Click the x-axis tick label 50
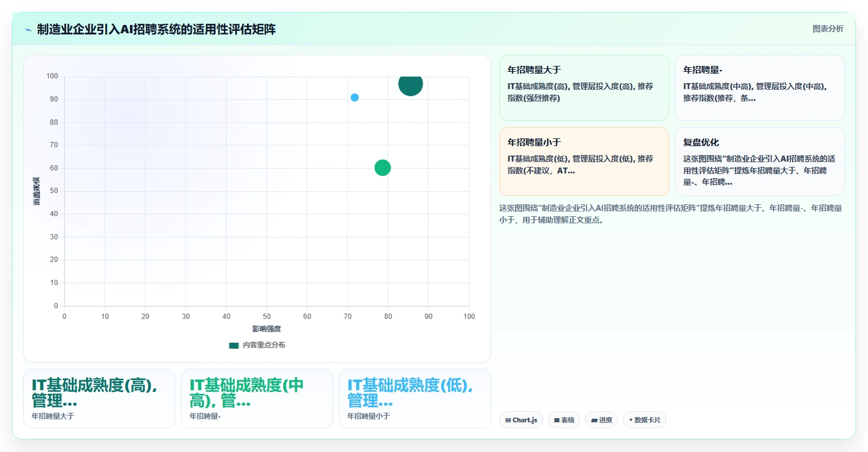Viewport: 868px width, 452px height. [267, 317]
